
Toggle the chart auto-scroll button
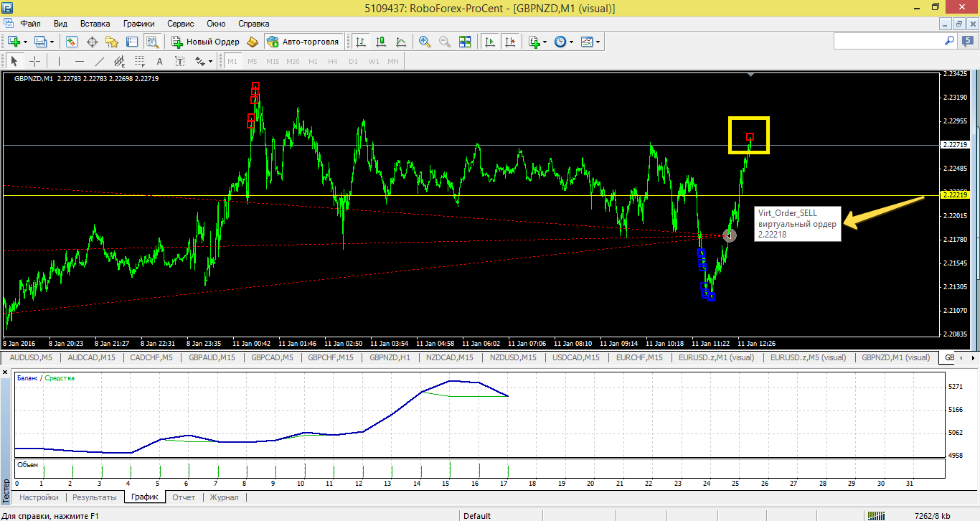(x=490, y=42)
